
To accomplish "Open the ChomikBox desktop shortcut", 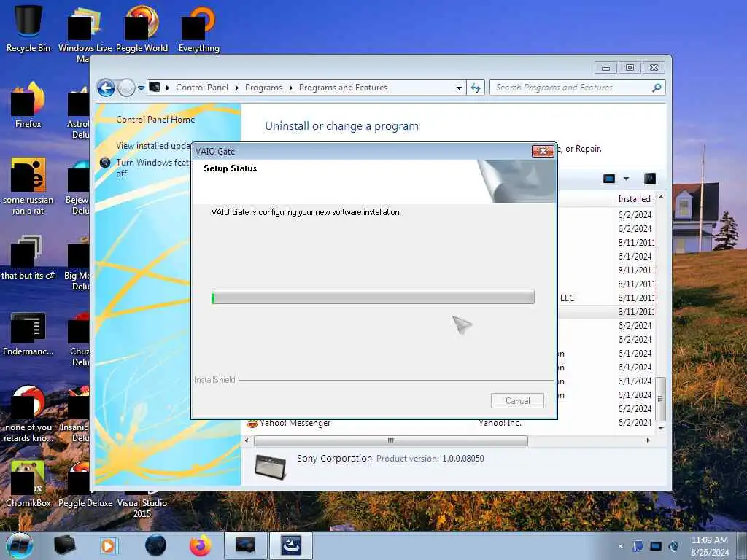I will pyautogui.click(x=28, y=483).
